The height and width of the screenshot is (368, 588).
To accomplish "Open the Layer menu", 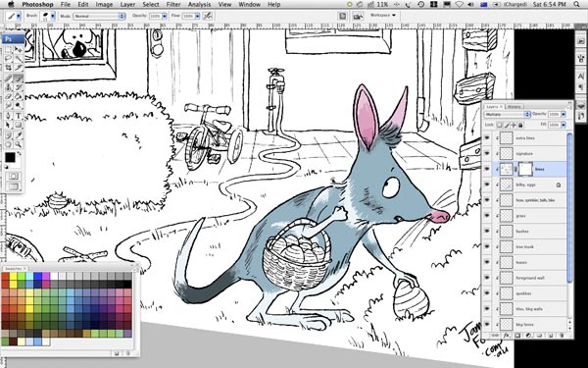I will click(127, 5).
